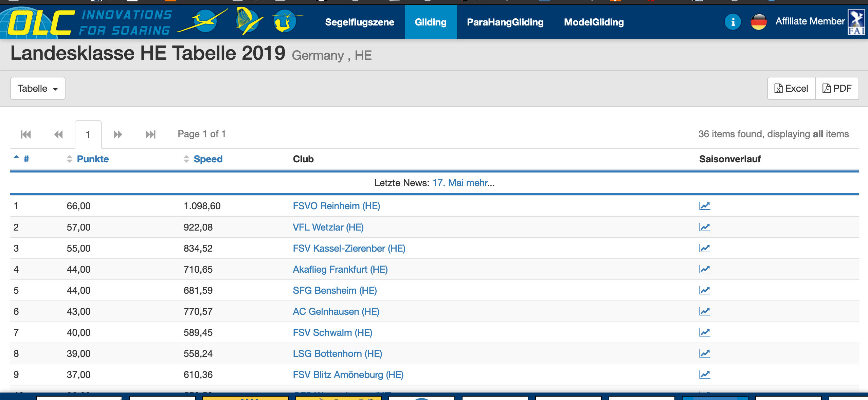Open season chart for LSG Bottenhorn
The height and width of the screenshot is (400, 868).
[x=705, y=353]
